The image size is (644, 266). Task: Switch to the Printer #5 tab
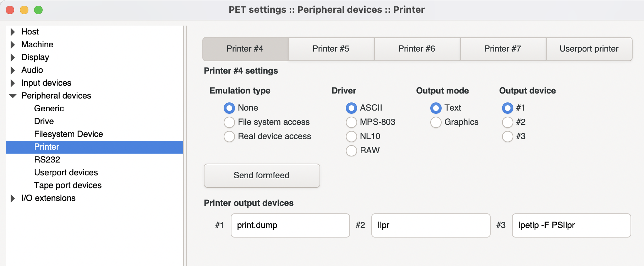coord(331,49)
